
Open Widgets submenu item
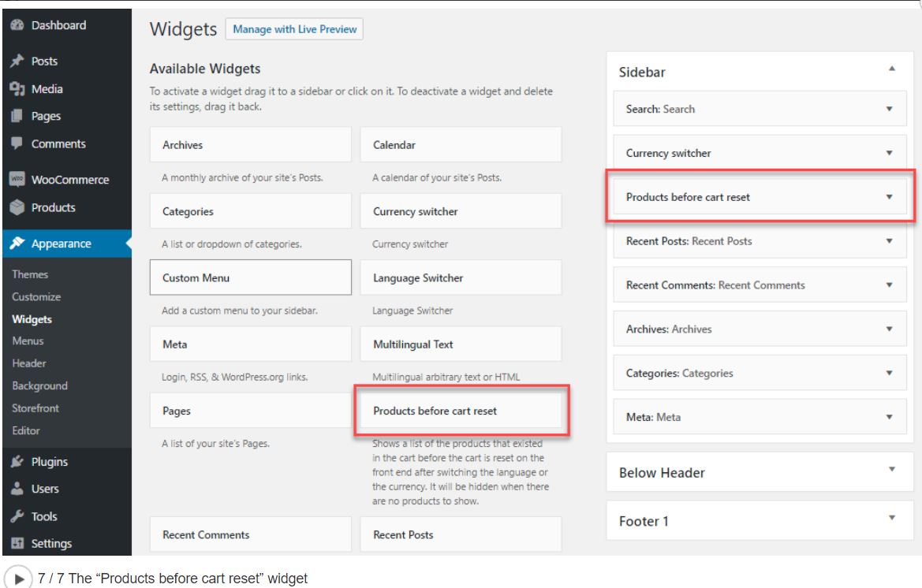coord(32,319)
